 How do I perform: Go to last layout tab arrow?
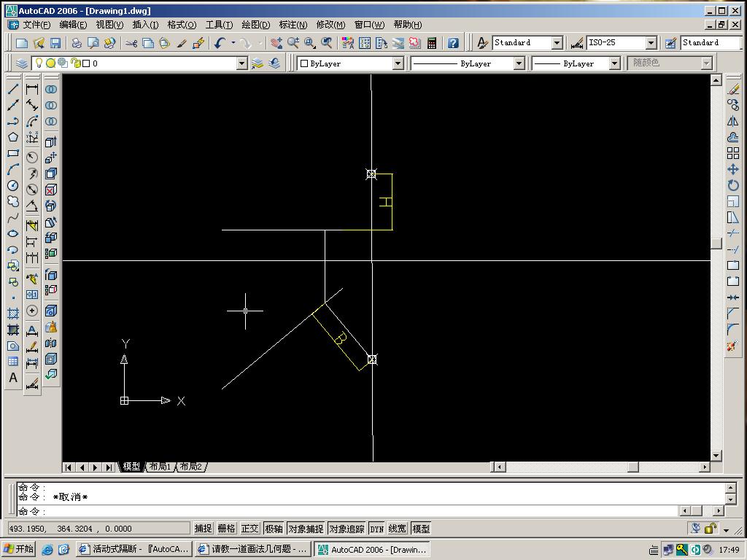[x=109, y=467]
